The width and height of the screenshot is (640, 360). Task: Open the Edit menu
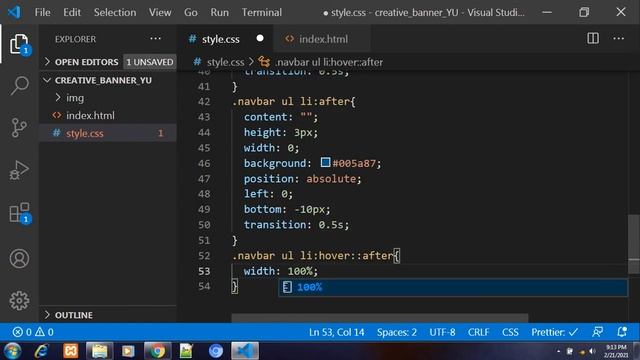pos(72,12)
